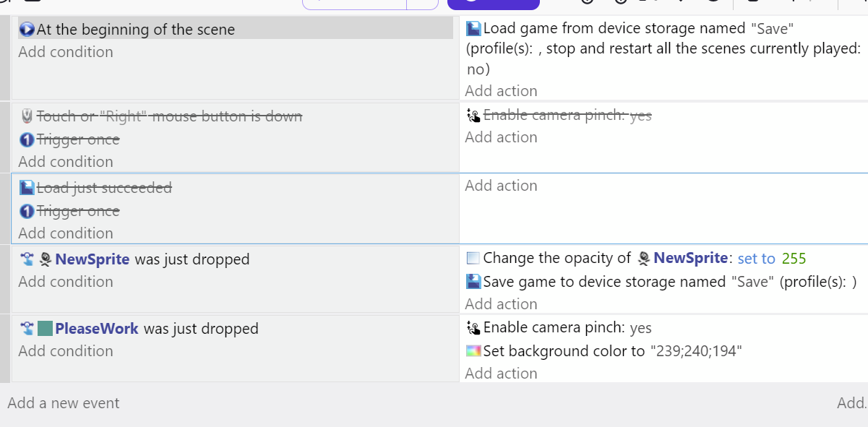Toggle the active Enable camera pinch "yes" value
The height and width of the screenshot is (427, 868).
tap(640, 328)
